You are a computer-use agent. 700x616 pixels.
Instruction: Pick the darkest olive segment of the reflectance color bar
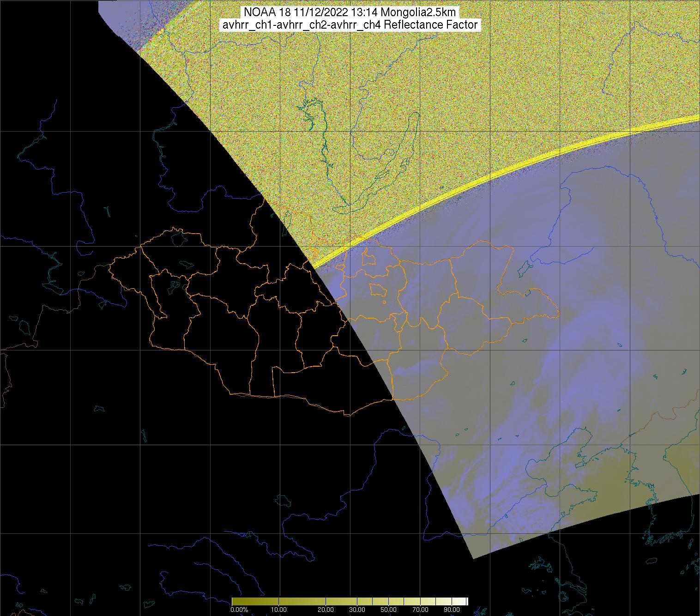pyautogui.click(x=255, y=601)
